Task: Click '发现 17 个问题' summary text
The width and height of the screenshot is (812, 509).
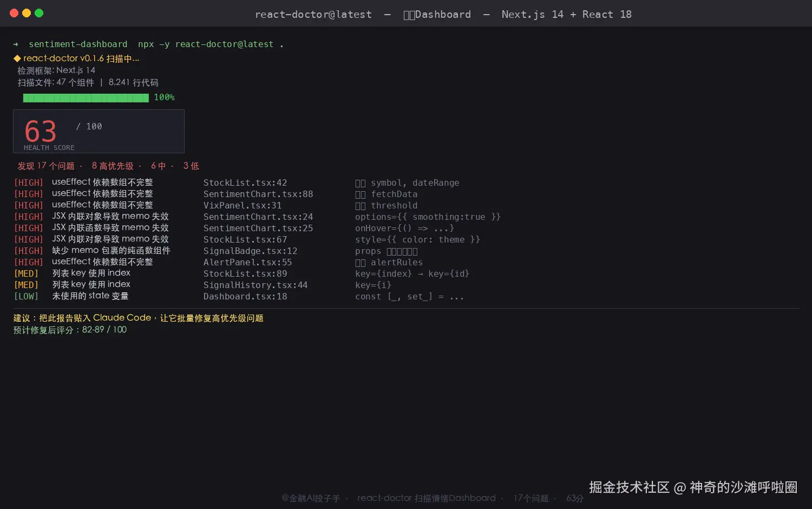Action: [x=46, y=166]
